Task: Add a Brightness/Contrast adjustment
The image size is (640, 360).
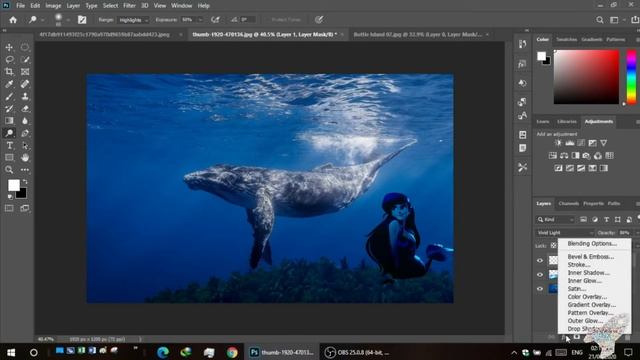Action: point(558,143)
